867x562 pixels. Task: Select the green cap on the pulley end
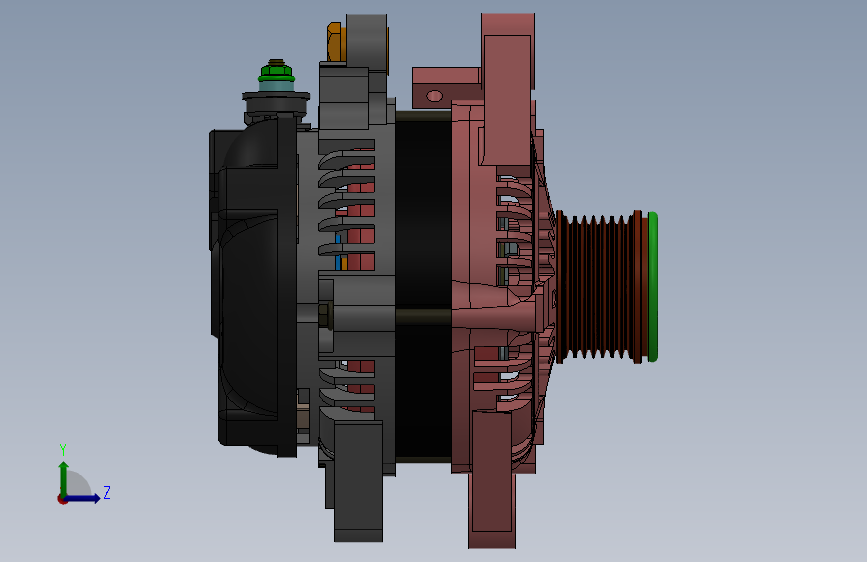tap(652, 287)
